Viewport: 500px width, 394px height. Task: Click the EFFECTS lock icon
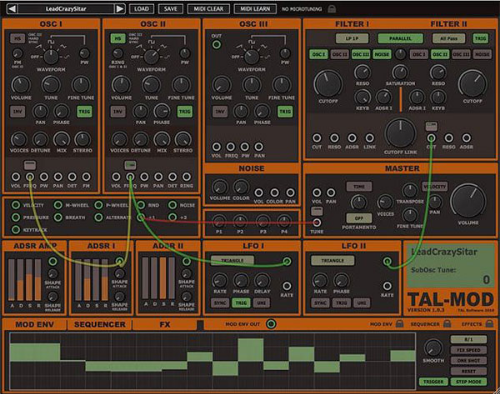point(489,324)
